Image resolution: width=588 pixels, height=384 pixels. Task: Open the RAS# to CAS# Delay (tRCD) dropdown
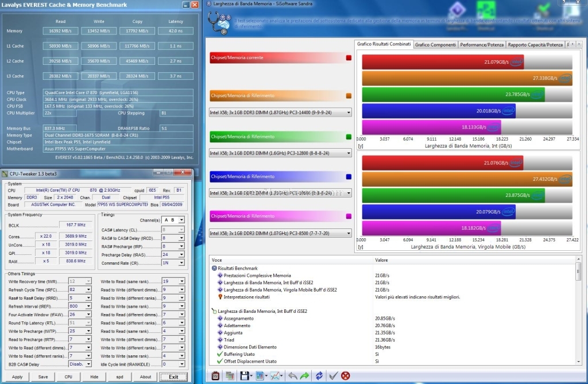(173, 238)
